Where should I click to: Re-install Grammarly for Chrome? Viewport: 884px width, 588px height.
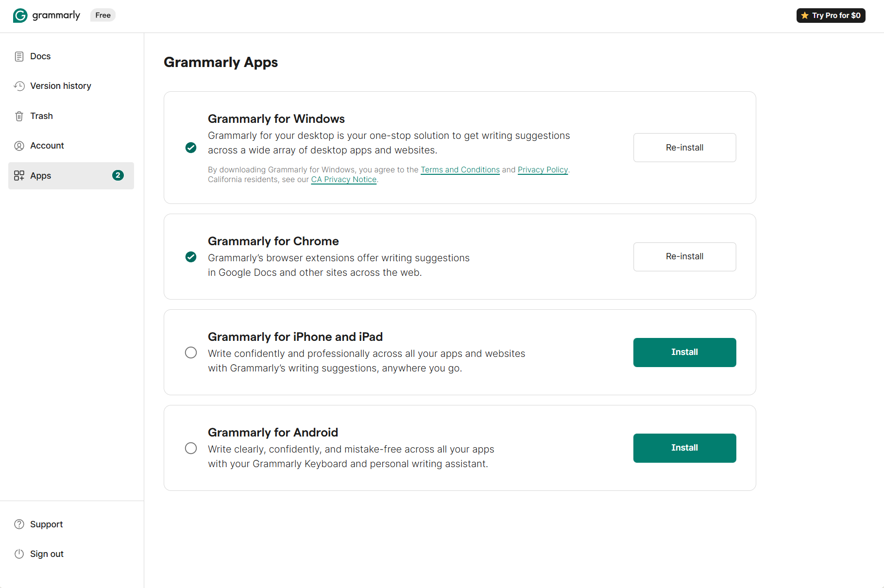coord(684,256)
